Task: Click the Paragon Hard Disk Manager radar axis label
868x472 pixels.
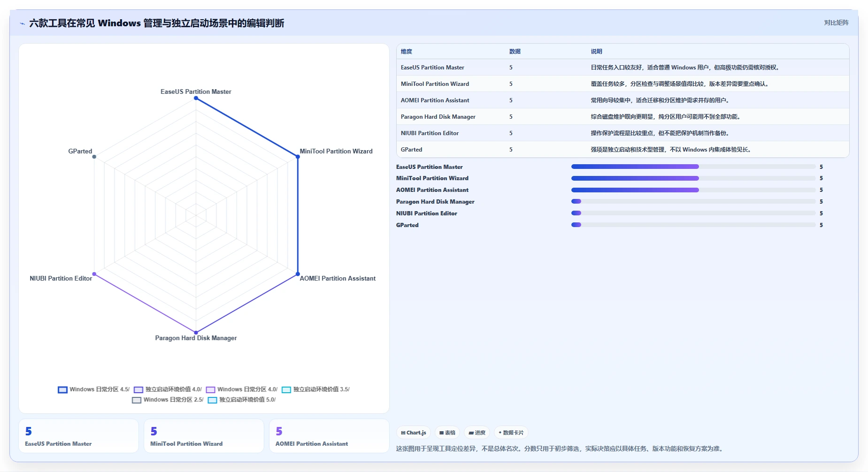Action: click(196, 338)
